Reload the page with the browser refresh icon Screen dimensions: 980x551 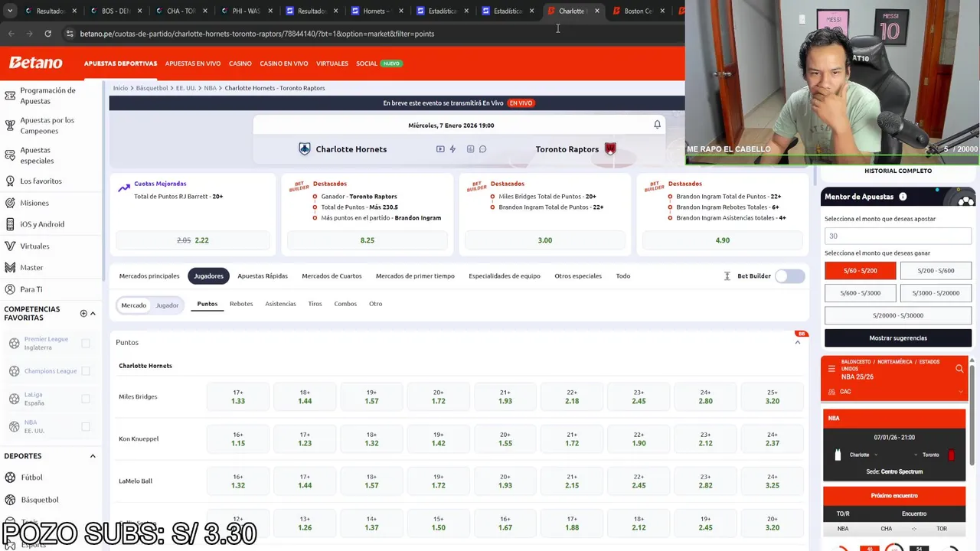[47, 34]
